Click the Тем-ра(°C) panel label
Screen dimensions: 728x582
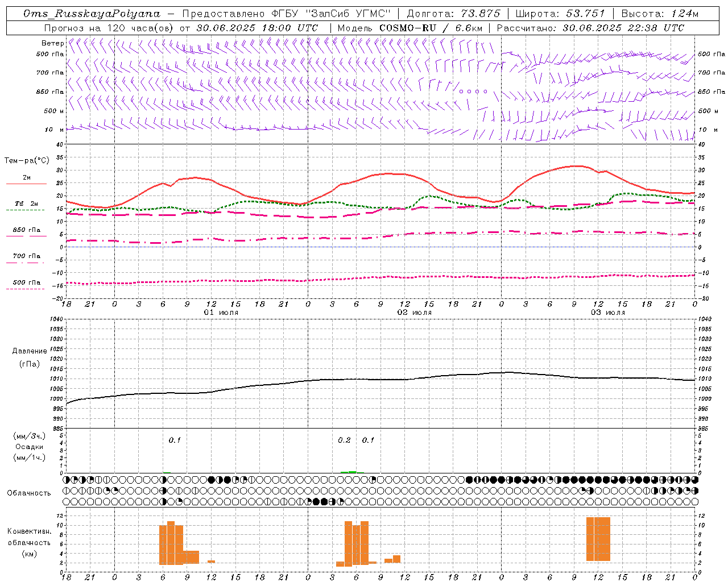pyautogui.click(x=26, y=161)
